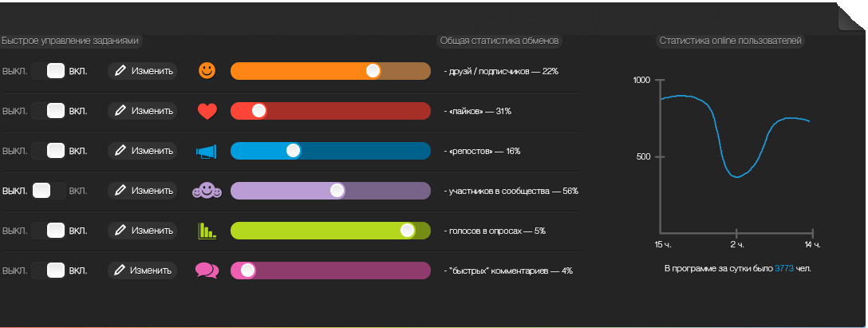Click the green bar chart polls icon
Screen dimensions: 868x328
click(207, 231)
